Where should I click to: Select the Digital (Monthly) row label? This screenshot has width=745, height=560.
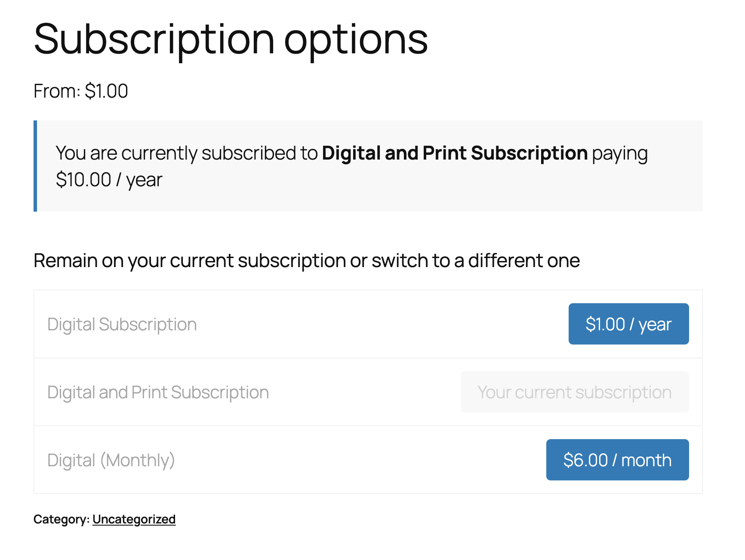pyautogui.click(x=111, y=459)
